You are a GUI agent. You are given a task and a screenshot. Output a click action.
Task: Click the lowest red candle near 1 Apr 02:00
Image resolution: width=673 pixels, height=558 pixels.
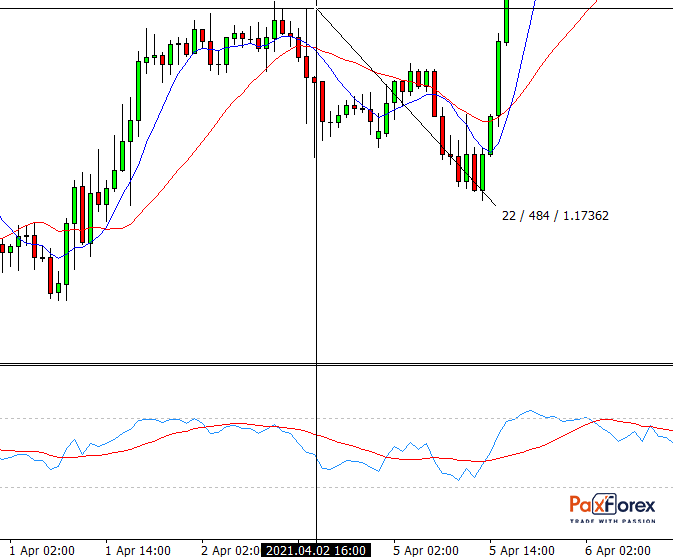coord(50,275)
